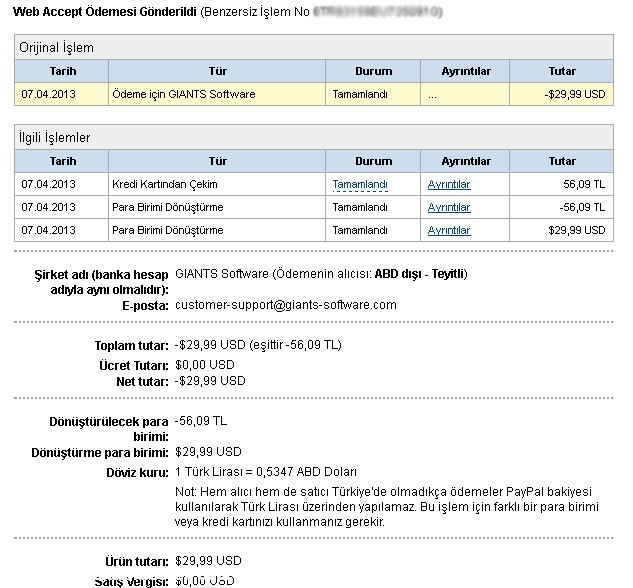The height and width of the screenshot is (588, 633).
Task: Click the Orijinal İşlem section title
Action: pyautogui.click(x=57, y=47)
